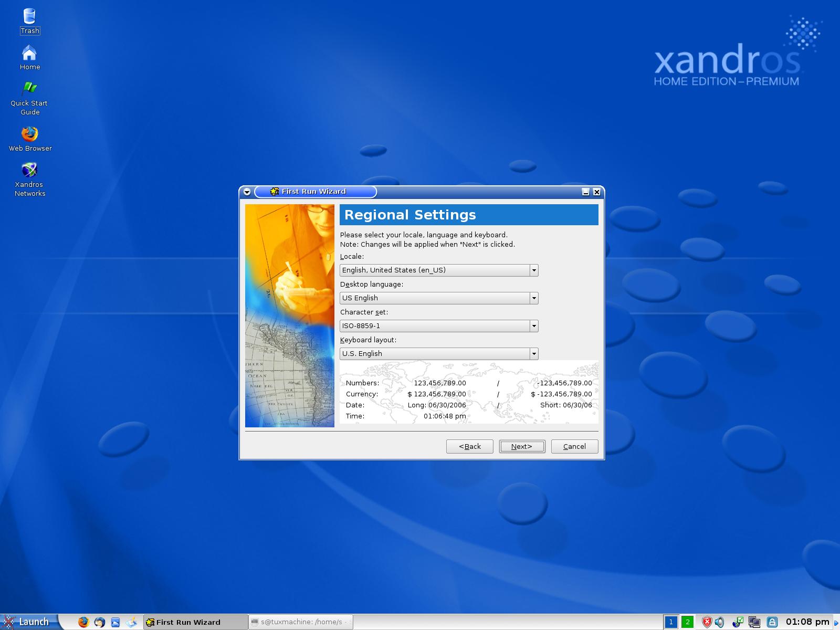Click the Long date 06/30/2006 preview text
Viewport: 840px width, 630px height.
[437, 405]
